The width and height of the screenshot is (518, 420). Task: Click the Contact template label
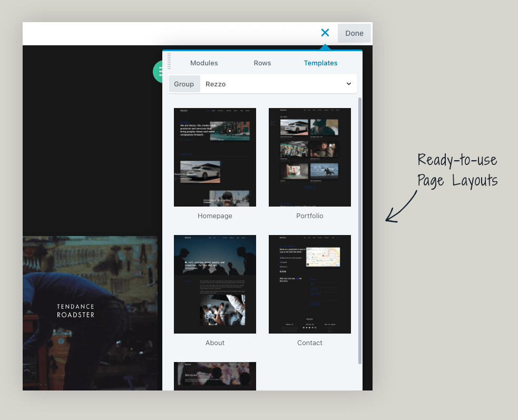(309, 343)
